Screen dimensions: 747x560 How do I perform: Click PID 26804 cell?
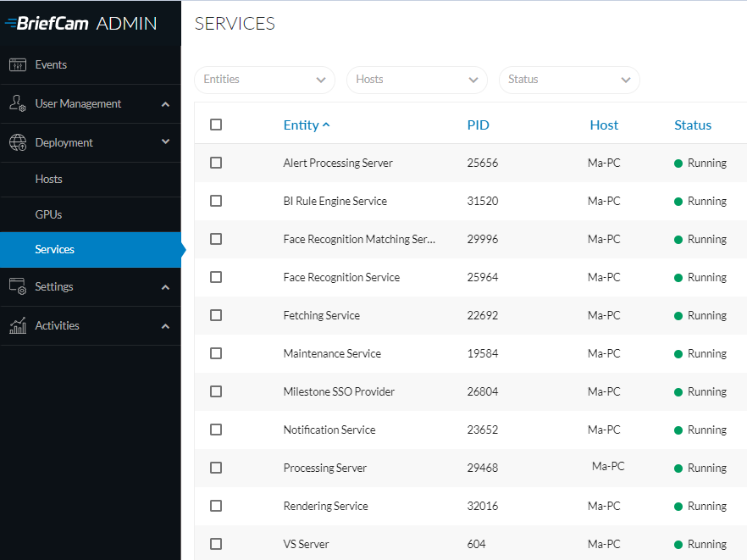coord(483,391)
